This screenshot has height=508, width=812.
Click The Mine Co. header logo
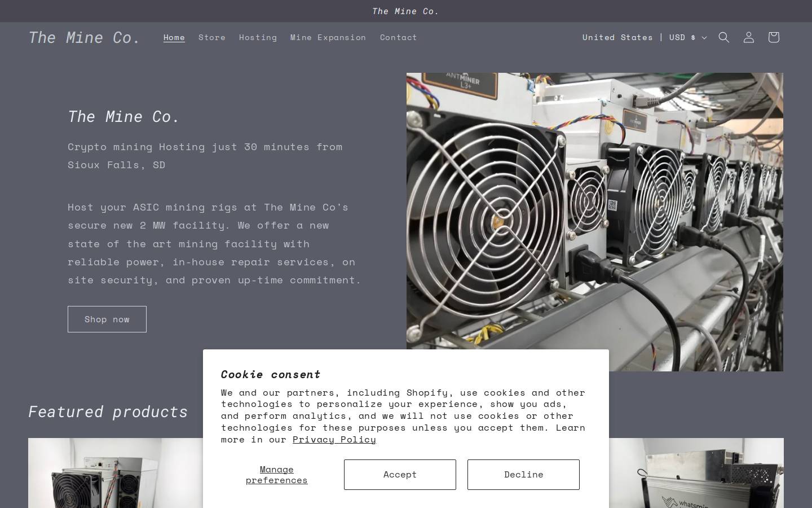coord(85,37)
